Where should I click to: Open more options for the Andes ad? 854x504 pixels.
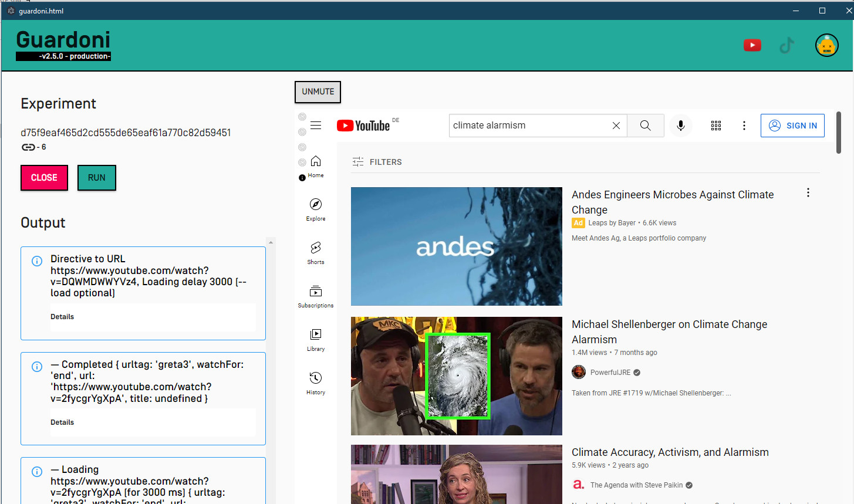[x=808, y=193]
